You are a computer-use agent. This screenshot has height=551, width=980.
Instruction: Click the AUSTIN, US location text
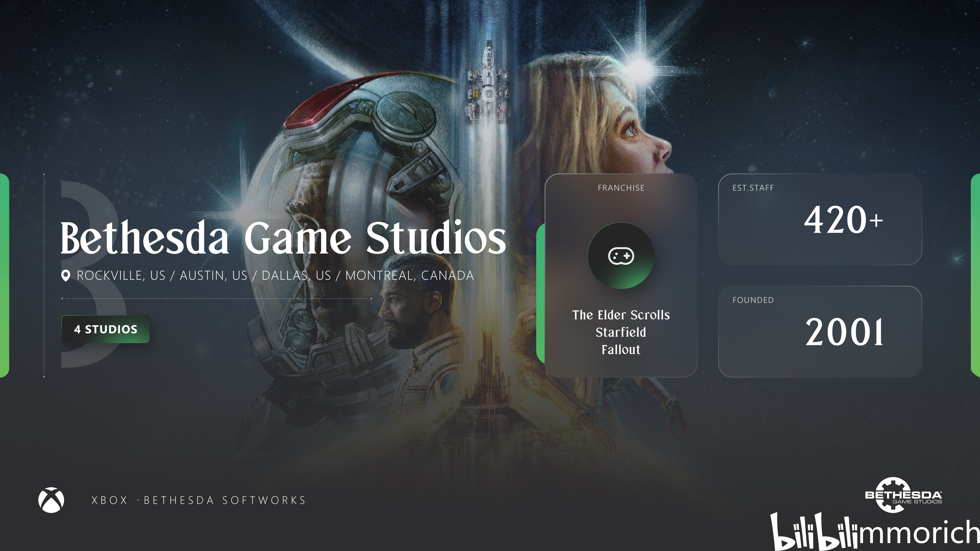[x=213, y=275]
